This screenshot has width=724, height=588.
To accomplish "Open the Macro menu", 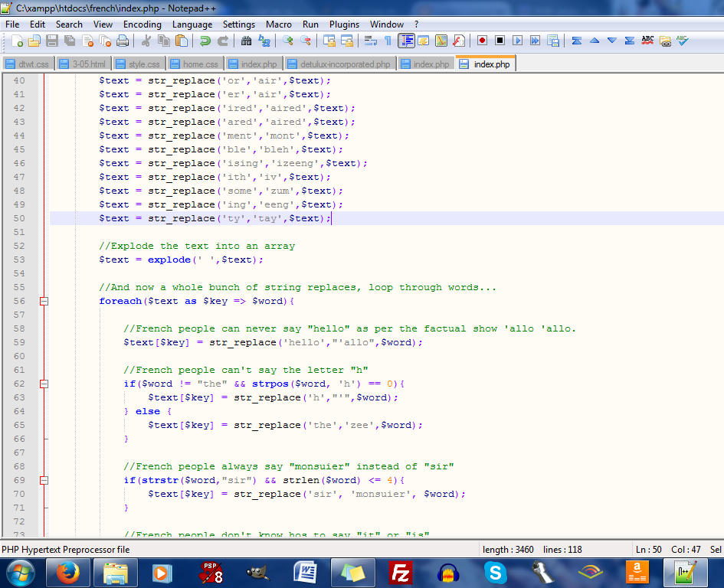I will (x=278, y=24).
